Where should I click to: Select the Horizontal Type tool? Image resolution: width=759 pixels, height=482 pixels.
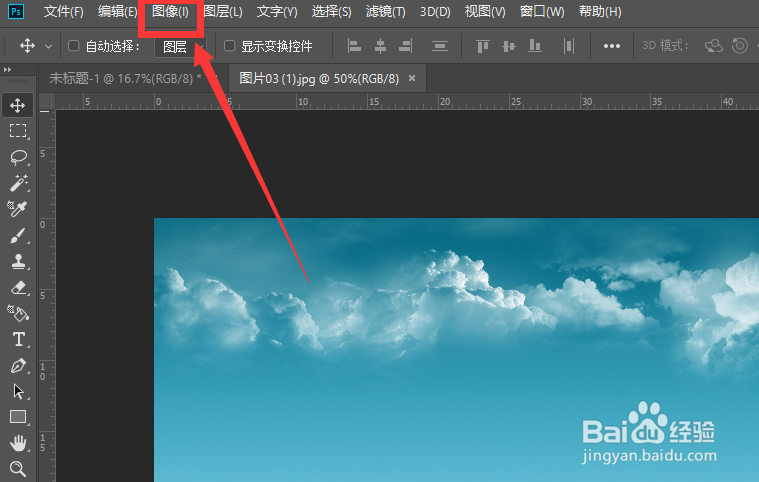coord(18,339)
